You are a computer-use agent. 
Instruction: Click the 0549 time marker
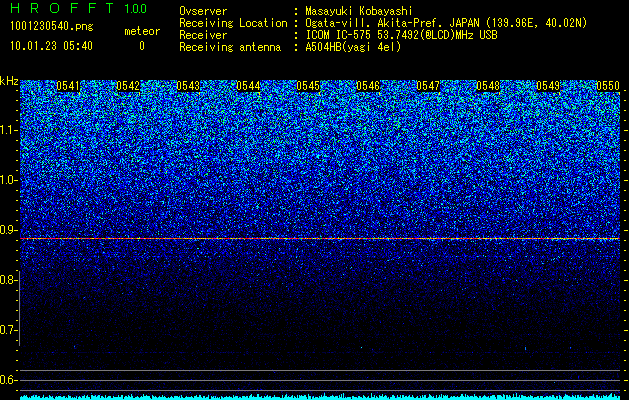[548, 86]
